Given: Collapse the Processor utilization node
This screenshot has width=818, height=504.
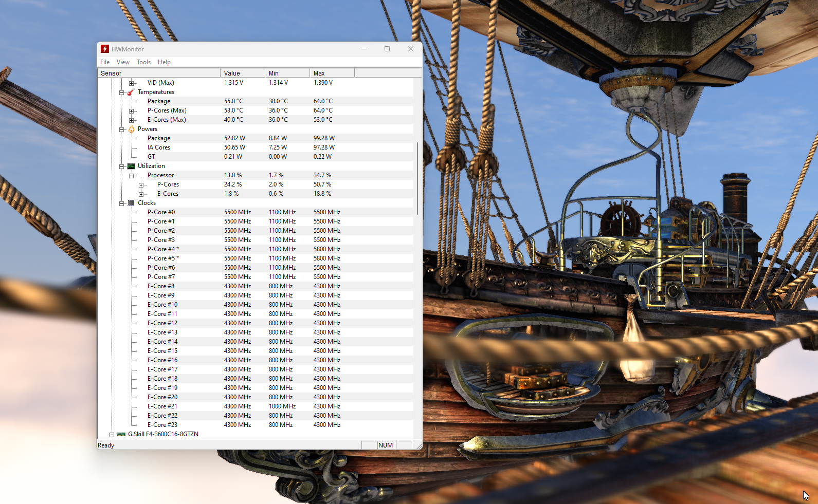Looking at the screenshot, I should (x=132, y=176).
